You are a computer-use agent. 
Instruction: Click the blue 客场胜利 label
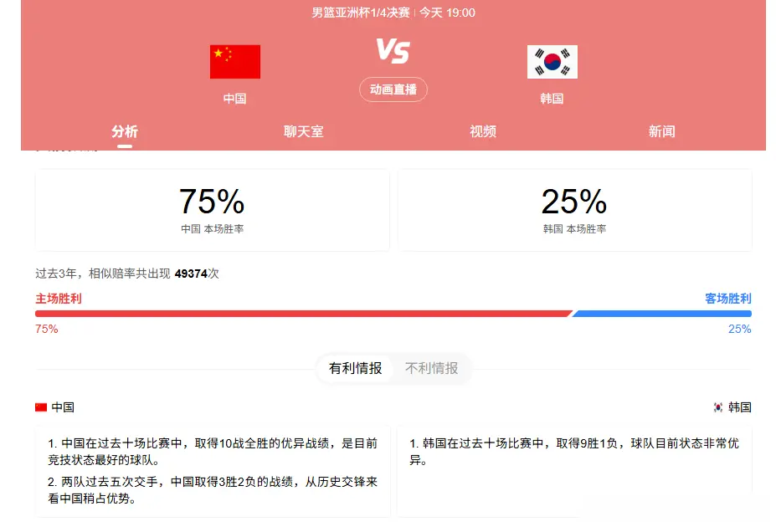[x=727, y=299]
